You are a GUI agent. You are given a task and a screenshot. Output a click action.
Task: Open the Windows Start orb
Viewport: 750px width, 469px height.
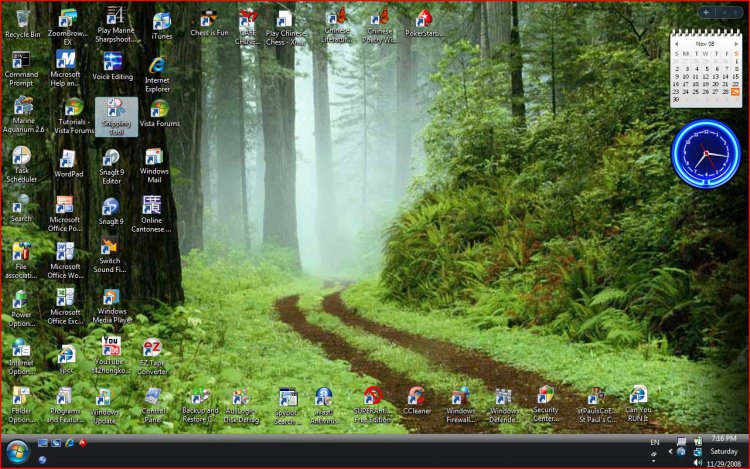point(17,451)
